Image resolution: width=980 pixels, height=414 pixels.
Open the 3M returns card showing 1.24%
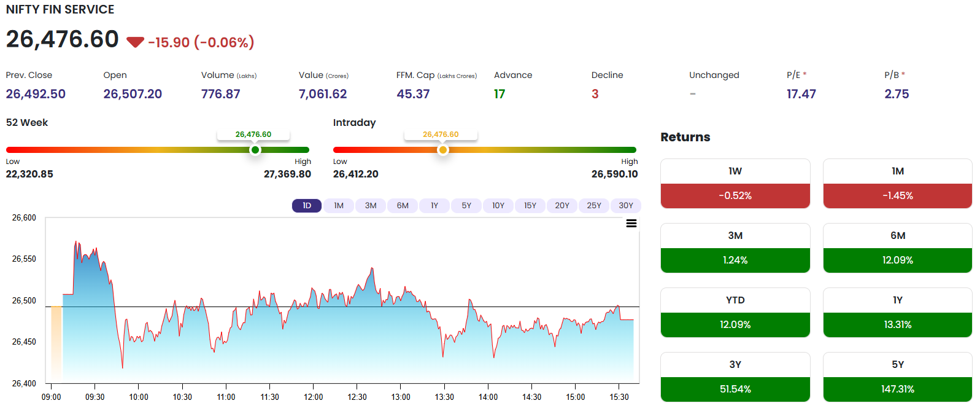tap(735, 248)
